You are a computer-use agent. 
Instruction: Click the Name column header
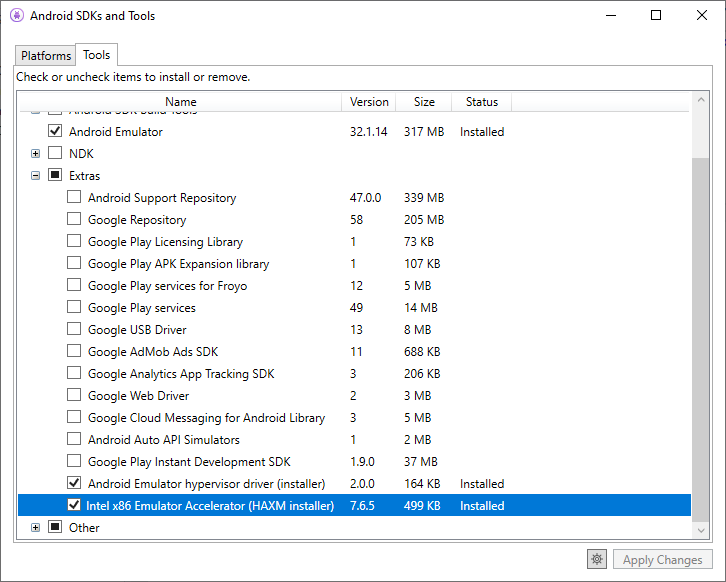[x=181, y=102]
